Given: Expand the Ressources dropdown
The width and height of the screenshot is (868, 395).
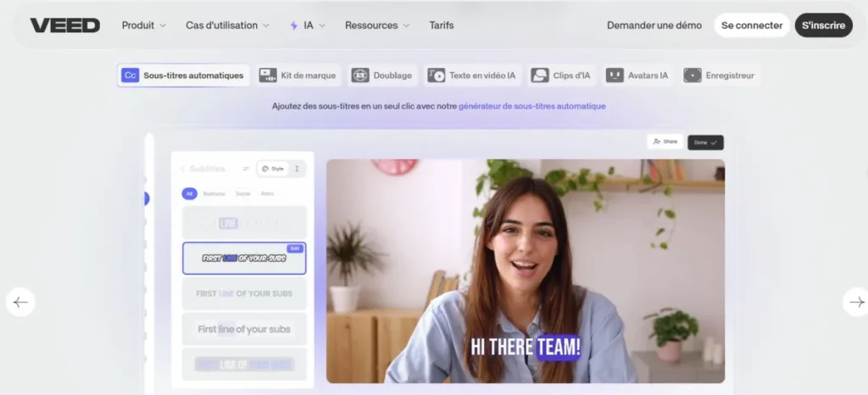Looking at the screenshot, I should (377, 25).
